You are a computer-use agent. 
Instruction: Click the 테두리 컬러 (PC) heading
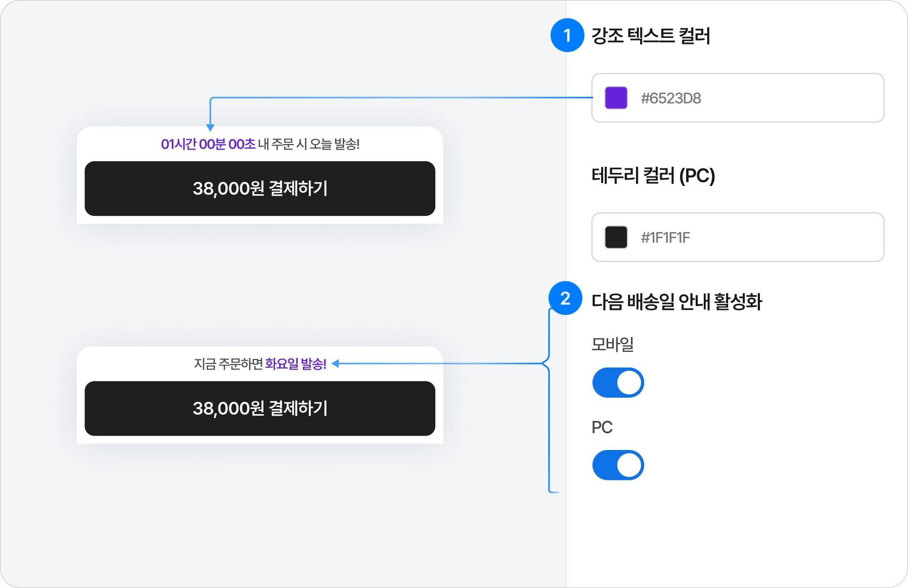tap(653, 175)
